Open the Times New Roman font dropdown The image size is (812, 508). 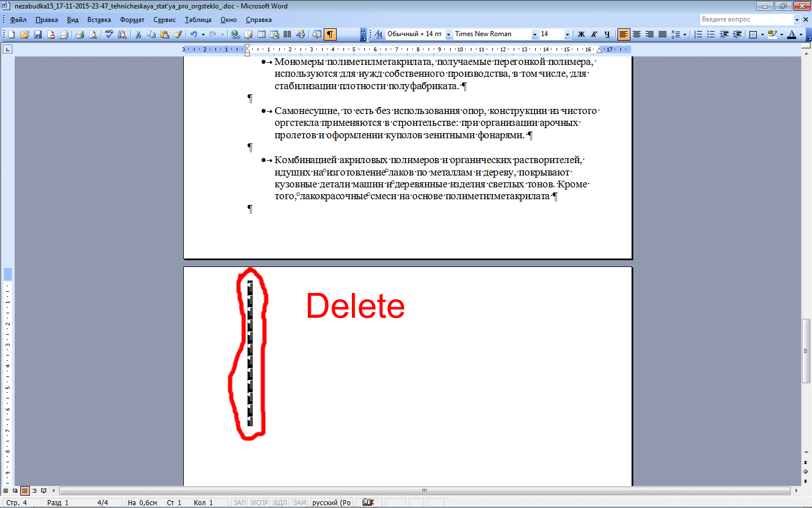click(x=535, y=34)
